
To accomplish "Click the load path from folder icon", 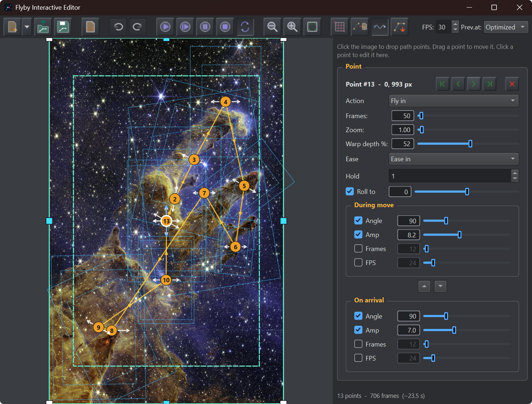I will [x=43, y=27].
